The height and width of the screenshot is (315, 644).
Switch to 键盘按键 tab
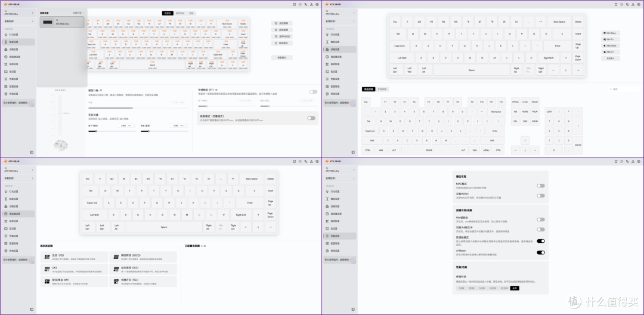tap(369, 89)
